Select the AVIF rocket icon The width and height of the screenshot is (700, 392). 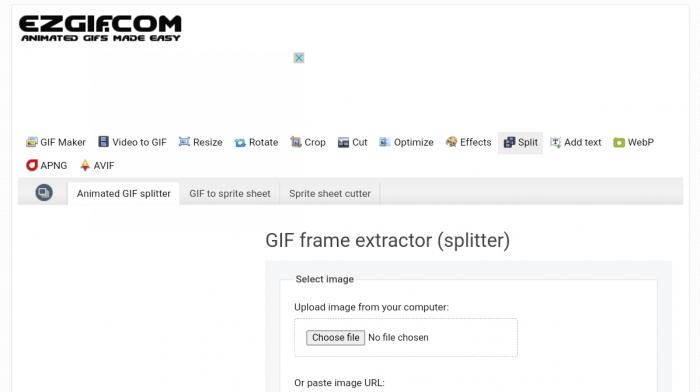85,165
